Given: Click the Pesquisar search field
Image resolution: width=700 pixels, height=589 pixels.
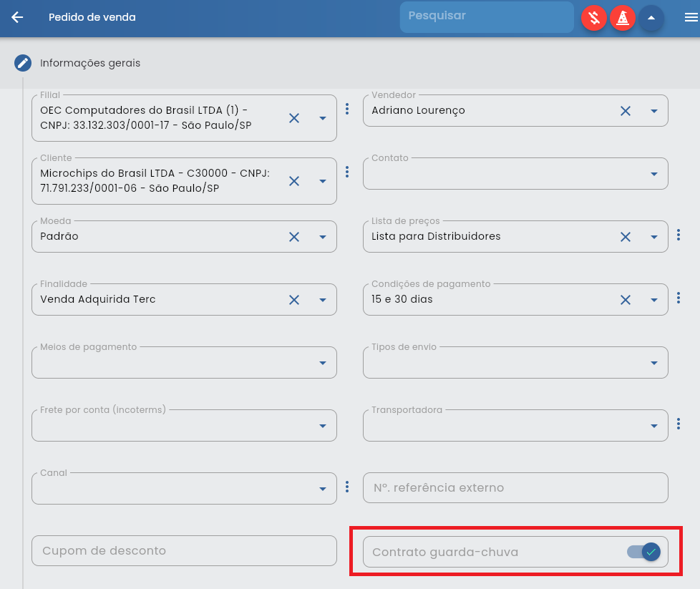Looking at the screenshot, I should tap(487, 17).
